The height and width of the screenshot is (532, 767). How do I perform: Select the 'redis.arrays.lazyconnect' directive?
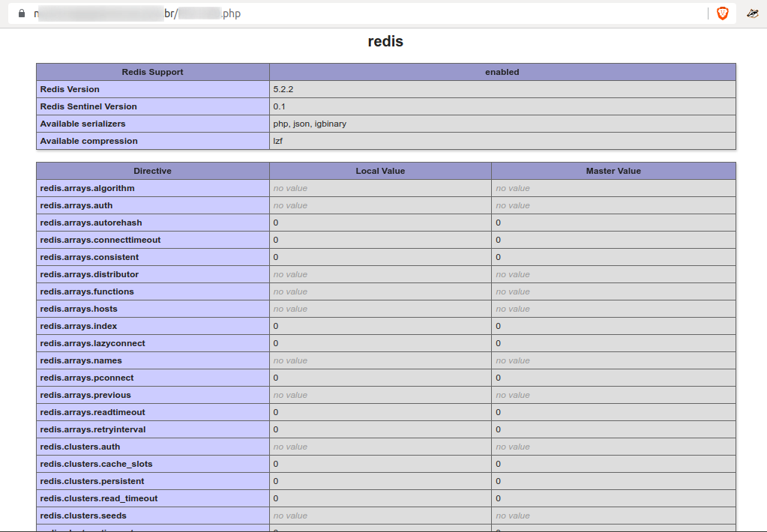point(92,343)
